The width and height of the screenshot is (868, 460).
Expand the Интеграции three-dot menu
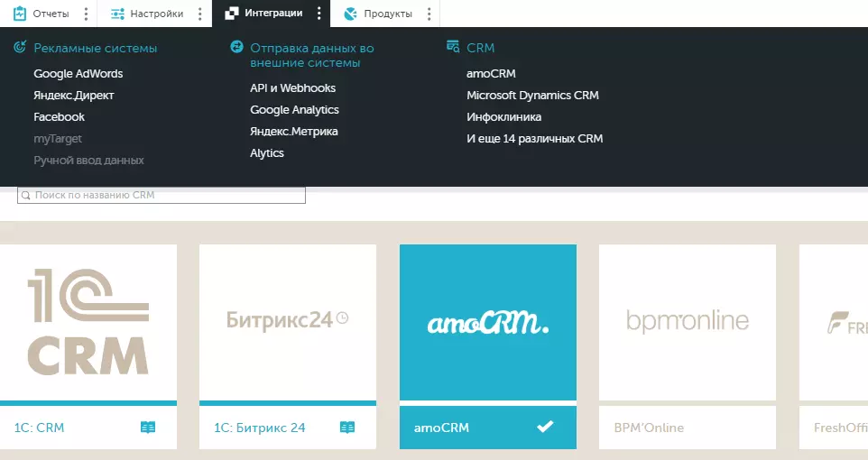[319, 14]
